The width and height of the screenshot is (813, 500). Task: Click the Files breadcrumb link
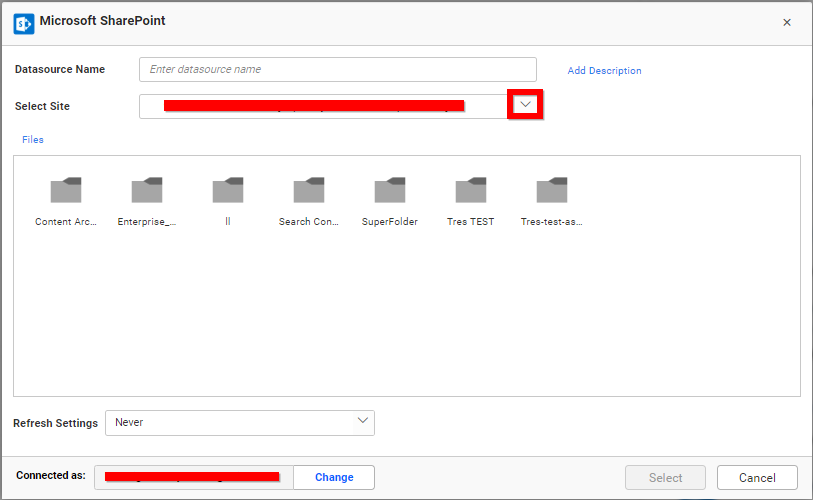[33, 140]
